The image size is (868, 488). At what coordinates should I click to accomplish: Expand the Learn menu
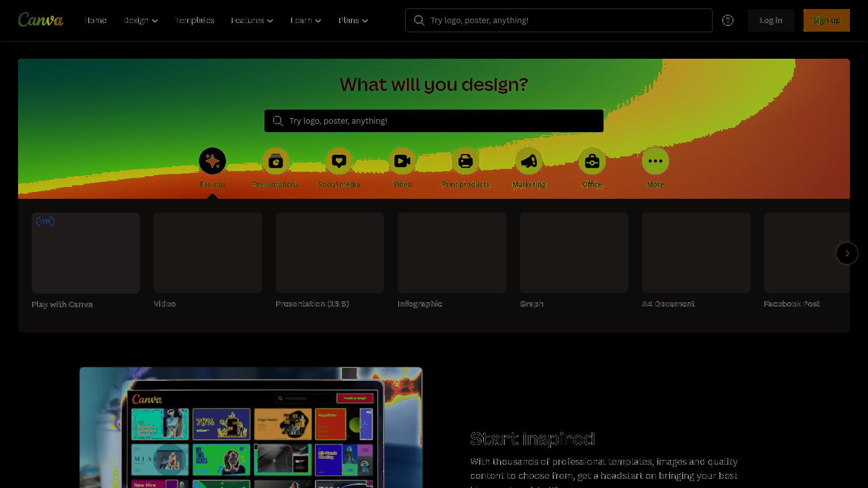[306, 20]
